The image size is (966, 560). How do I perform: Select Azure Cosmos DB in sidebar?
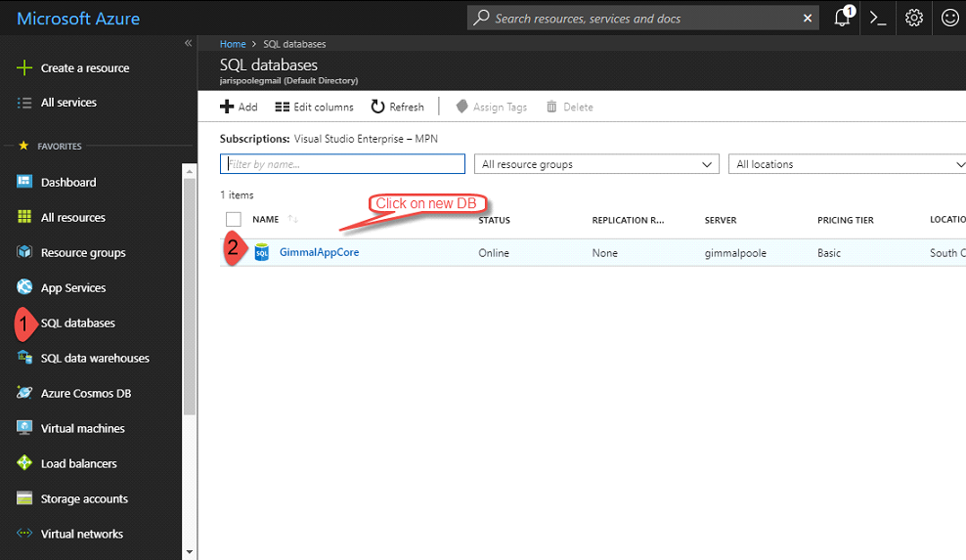tap(85, 394)
